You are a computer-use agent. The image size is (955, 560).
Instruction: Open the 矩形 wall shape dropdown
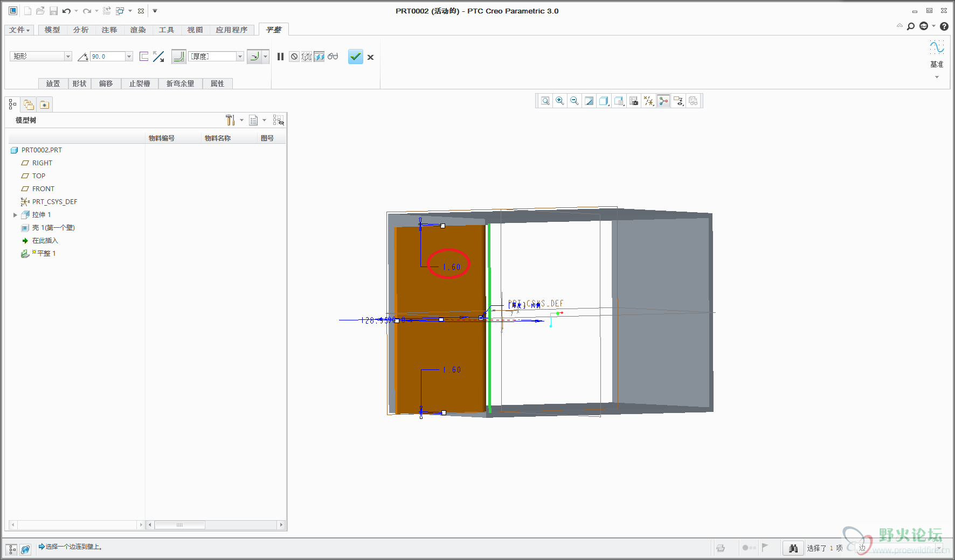pos(68,57)
